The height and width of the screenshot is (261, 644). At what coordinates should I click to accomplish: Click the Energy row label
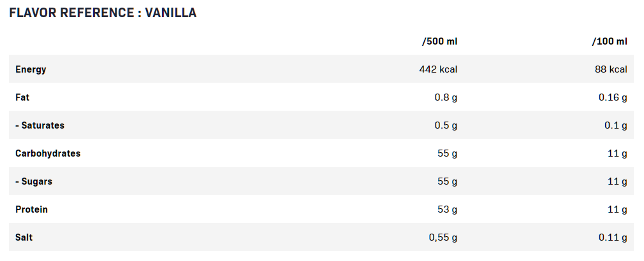tap(31, 69)
